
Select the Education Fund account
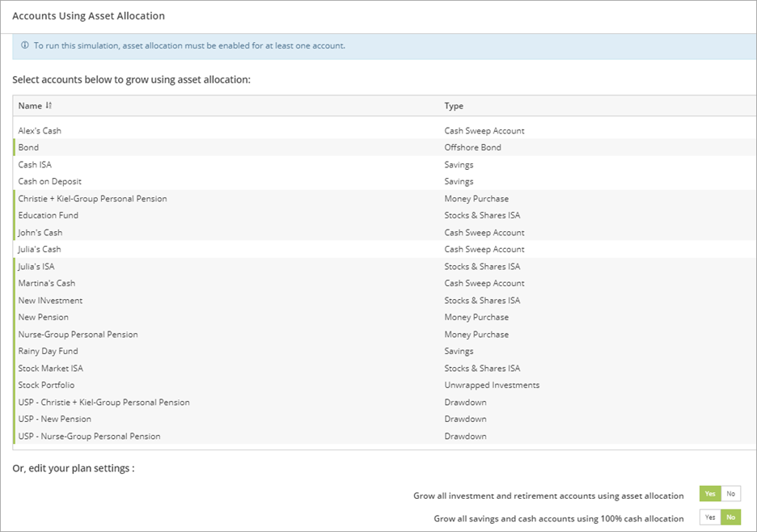pos(49,215)
